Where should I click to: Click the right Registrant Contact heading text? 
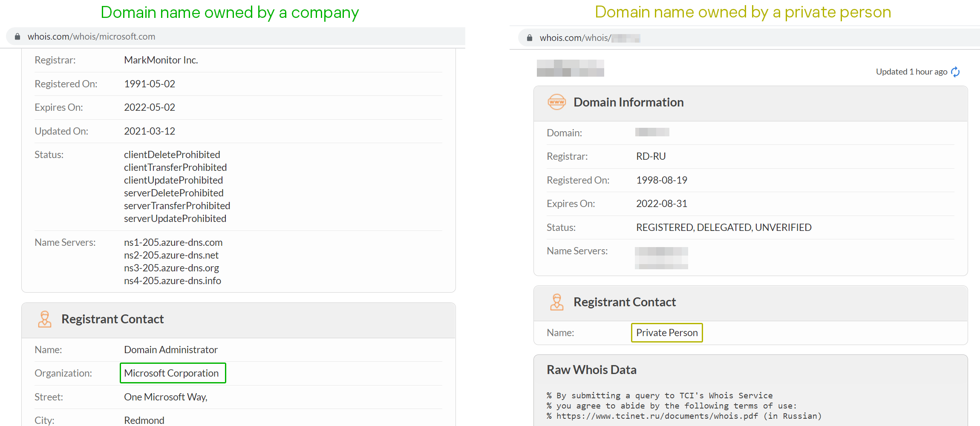click(x=625, y=302)
